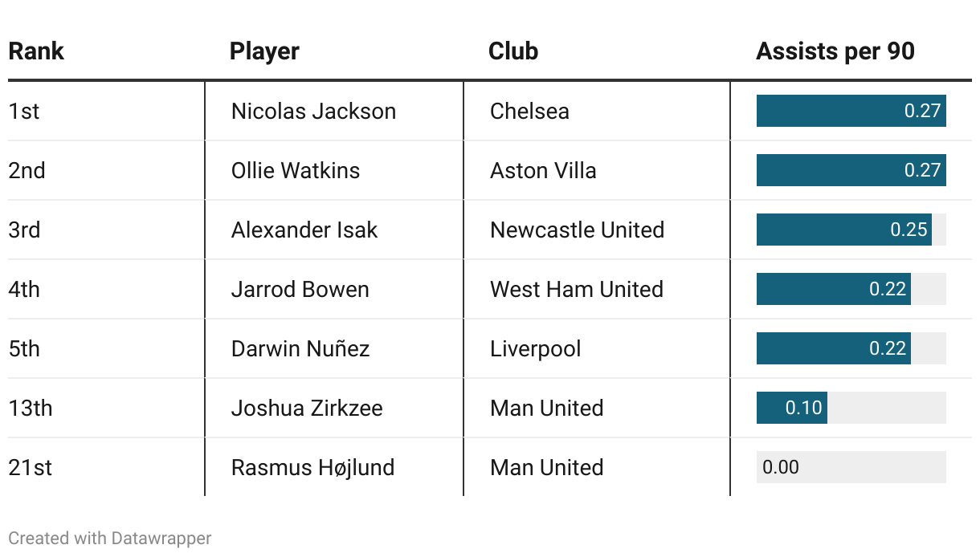Select the Assists per 90 header
This screenshot has height=557, width=980.
point(835,51)
